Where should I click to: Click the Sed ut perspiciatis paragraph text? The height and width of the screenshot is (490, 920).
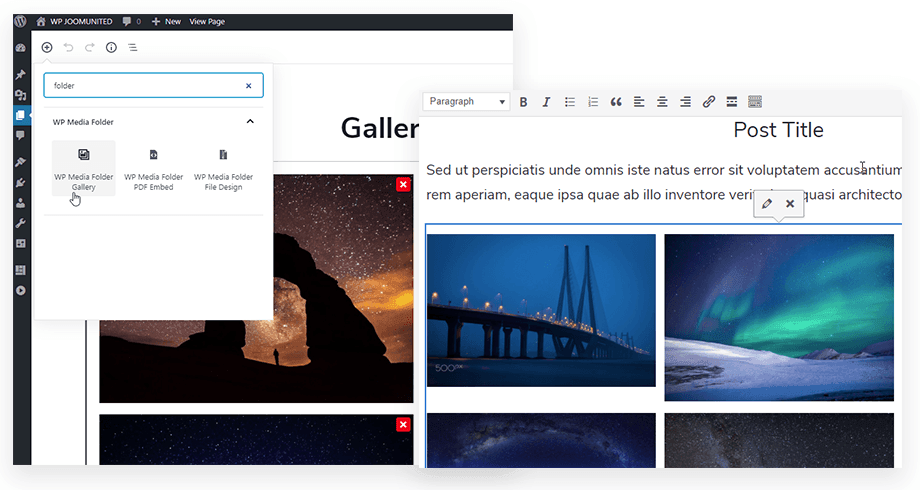pyautogui.click(x=664, y=183)
